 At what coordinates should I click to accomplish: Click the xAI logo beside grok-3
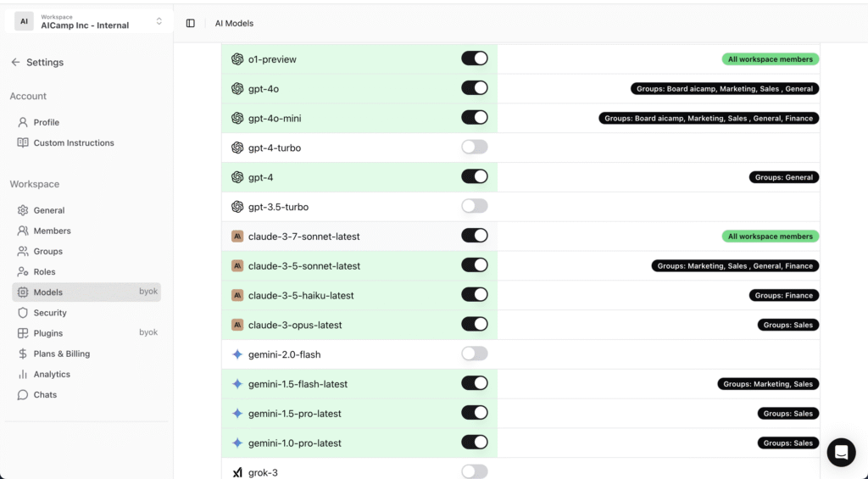[x=237, y=472]
